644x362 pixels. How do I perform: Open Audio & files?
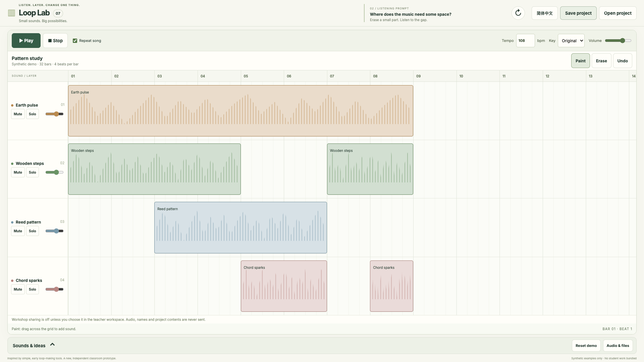pos(618,346)
